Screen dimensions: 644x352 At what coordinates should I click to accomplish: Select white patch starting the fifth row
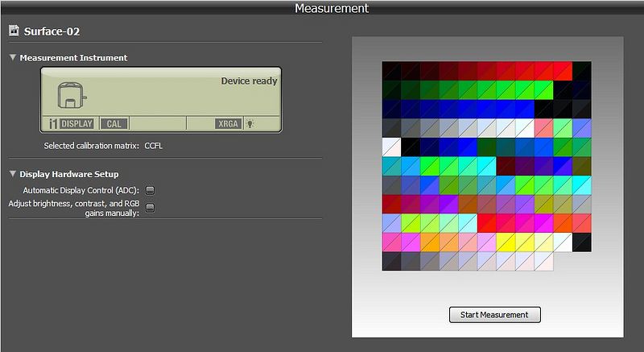point(391,147)
